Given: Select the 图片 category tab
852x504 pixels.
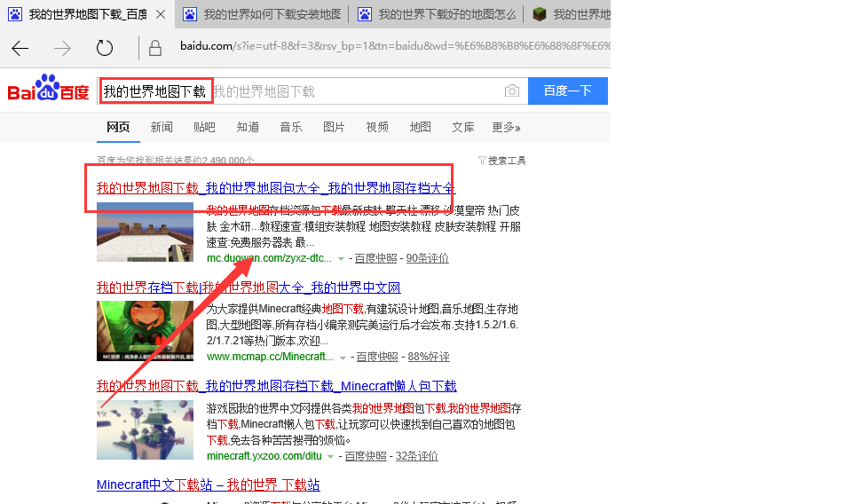Looking at the screenshot, I should coord(334,127).
